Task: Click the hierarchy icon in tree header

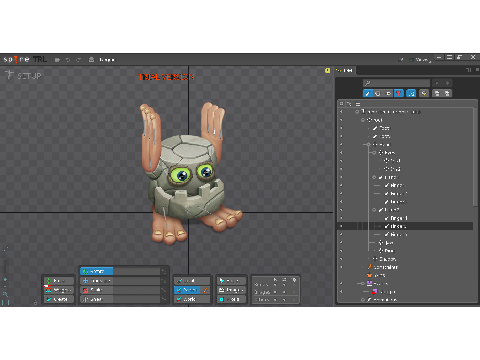Action: click(349, 104)
